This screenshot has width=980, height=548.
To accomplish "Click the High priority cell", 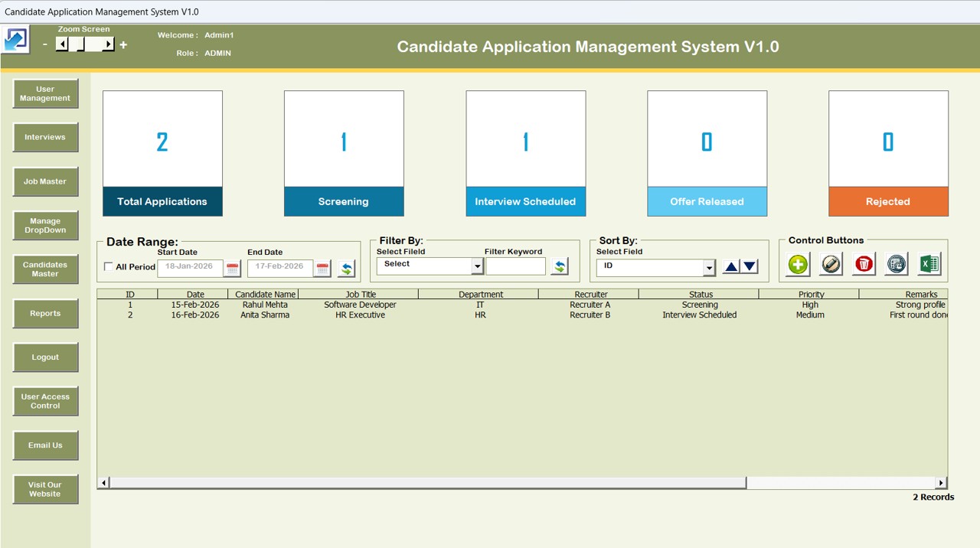I will pos(810,305).
